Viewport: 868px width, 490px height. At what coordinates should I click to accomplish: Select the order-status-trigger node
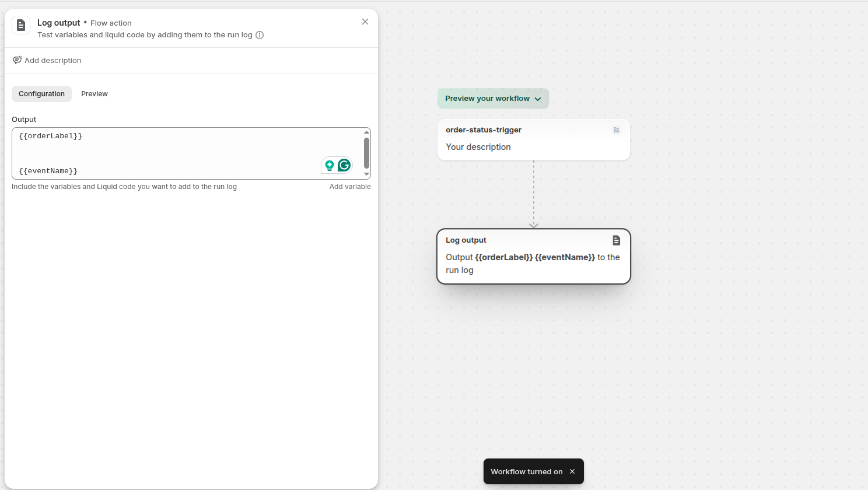pos(534,139)
